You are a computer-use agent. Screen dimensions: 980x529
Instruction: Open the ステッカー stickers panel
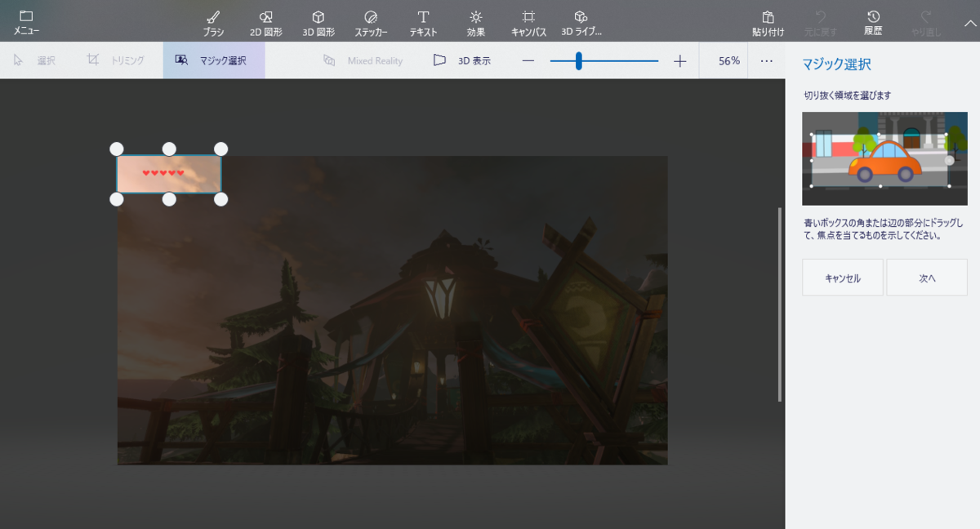pyautogui.click(x=371, y=22)
